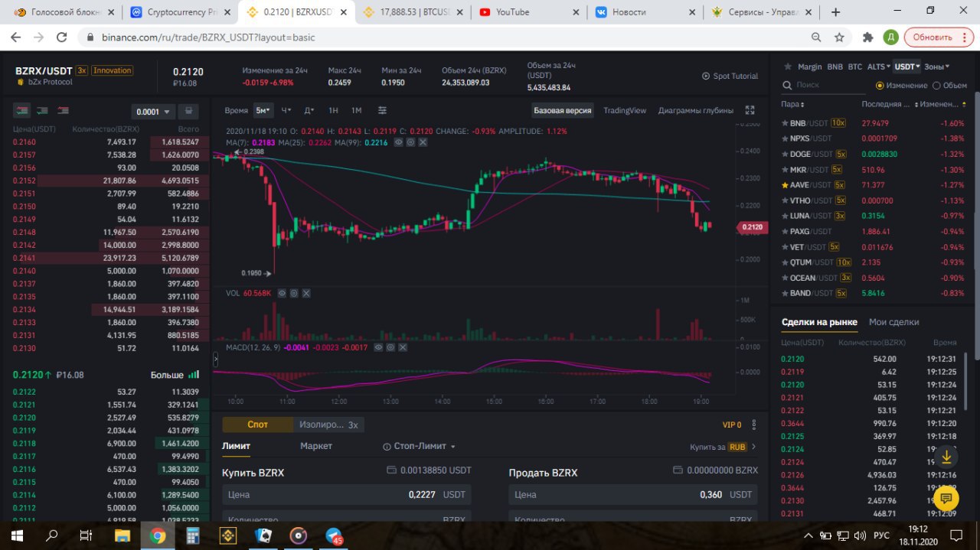
Task: Select Маркет order tab
Action: [316, 446]
